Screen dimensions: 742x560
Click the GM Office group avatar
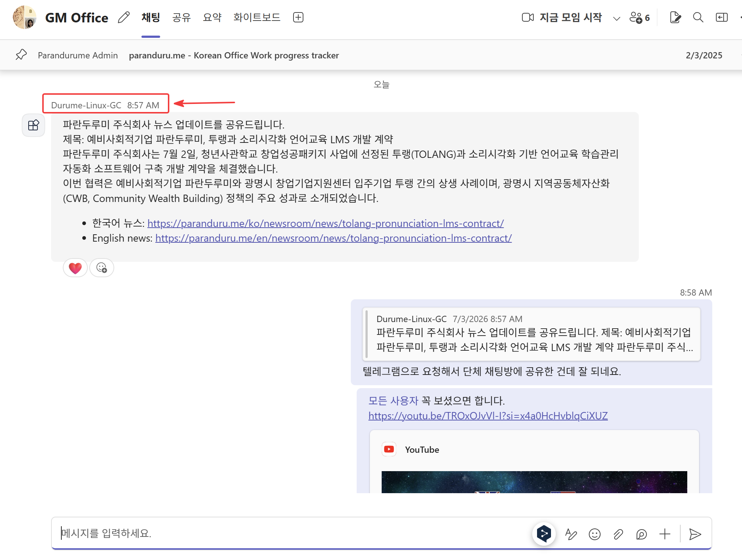(24, 17)
